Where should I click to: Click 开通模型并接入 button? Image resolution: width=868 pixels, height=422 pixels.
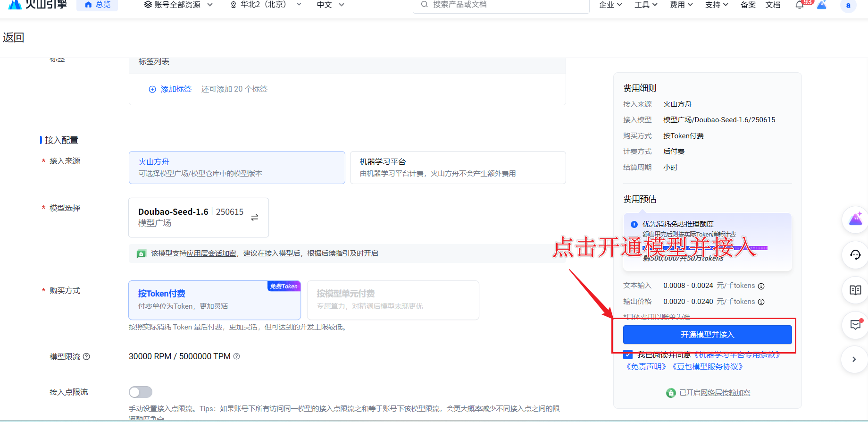[x=708, y=335]
